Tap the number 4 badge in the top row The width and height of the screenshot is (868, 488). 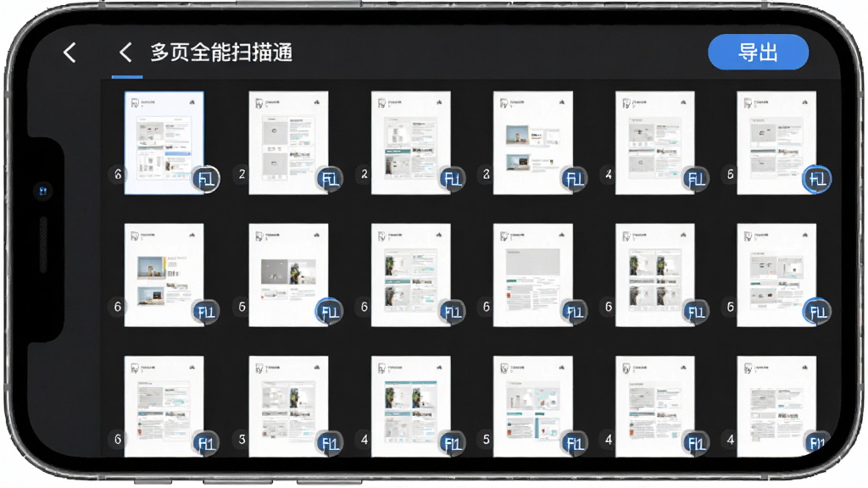point(609,175)
